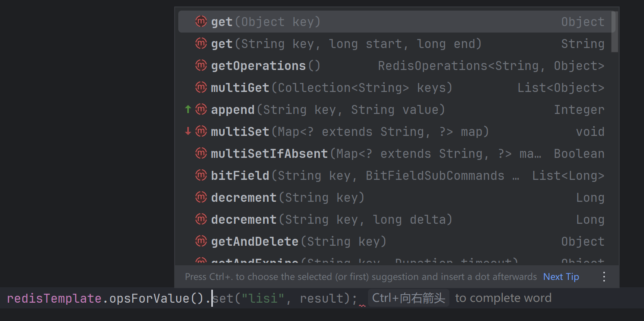
Task: Select get(String key, long start, long end)
Action: click(x=346, y=44)
